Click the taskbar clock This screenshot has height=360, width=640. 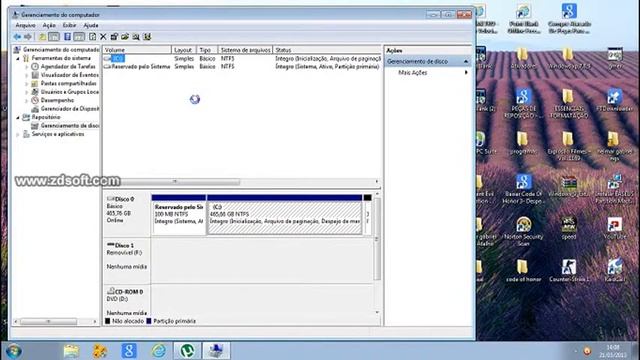(x=613, y=351)
